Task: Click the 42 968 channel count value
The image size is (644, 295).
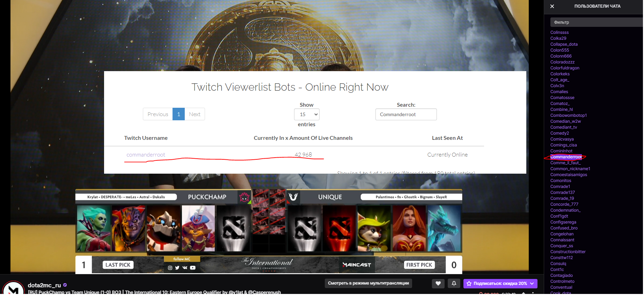Action: (x=303, y=155)
